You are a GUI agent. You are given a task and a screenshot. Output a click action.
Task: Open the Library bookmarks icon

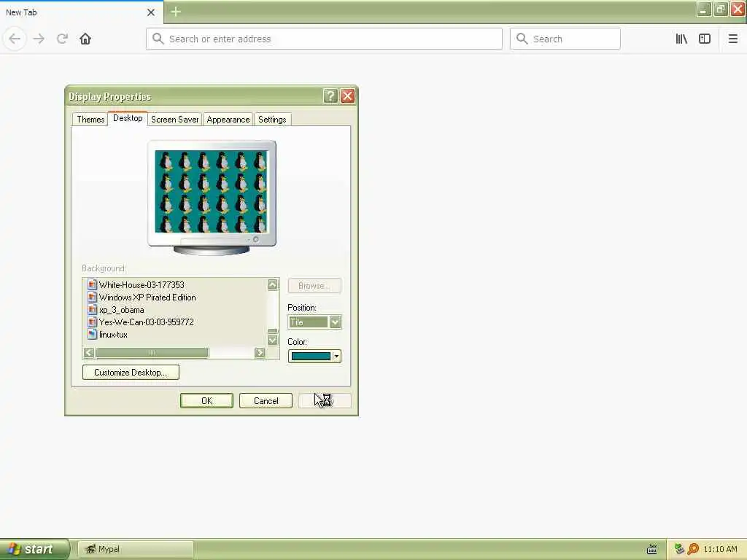(681, 39)
